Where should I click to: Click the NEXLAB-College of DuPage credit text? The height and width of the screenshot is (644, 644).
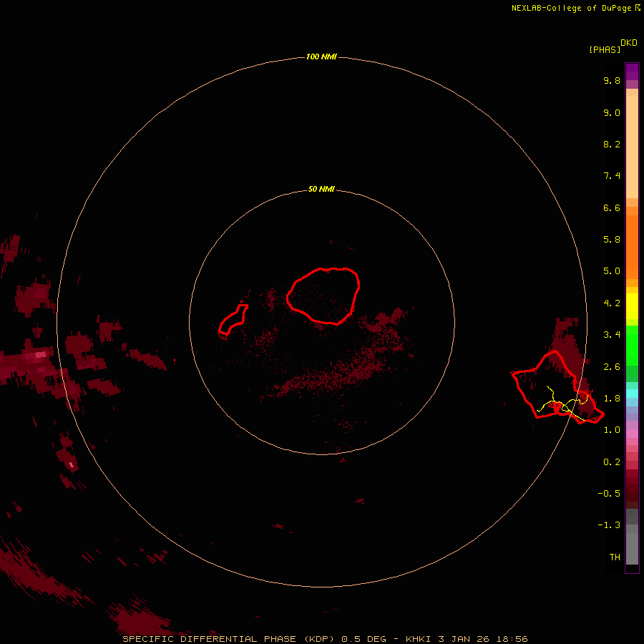[x=575, y=8]
